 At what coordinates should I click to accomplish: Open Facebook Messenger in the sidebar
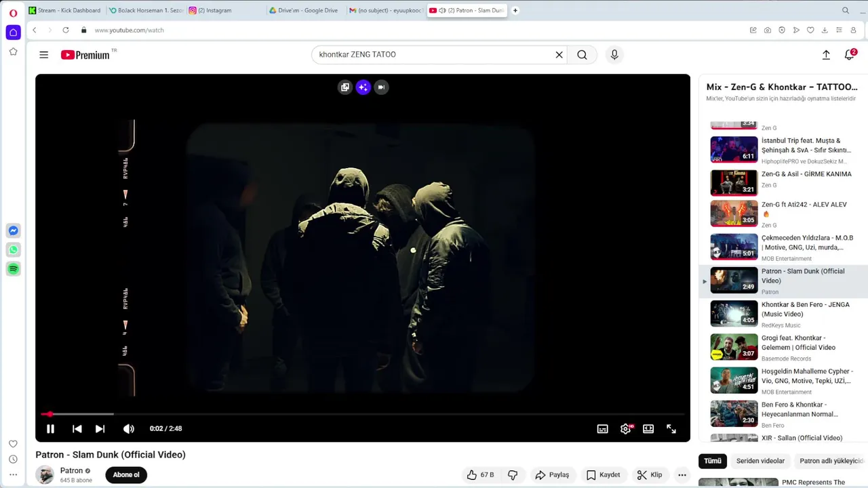coord(13,230)
